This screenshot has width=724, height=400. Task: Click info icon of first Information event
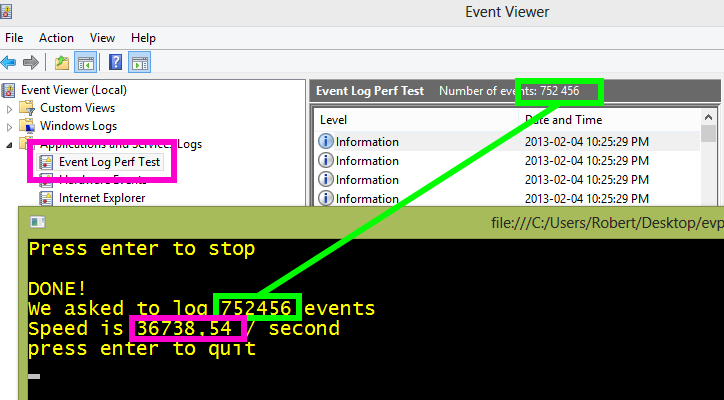pyautogui.click(x=326, y=141)
